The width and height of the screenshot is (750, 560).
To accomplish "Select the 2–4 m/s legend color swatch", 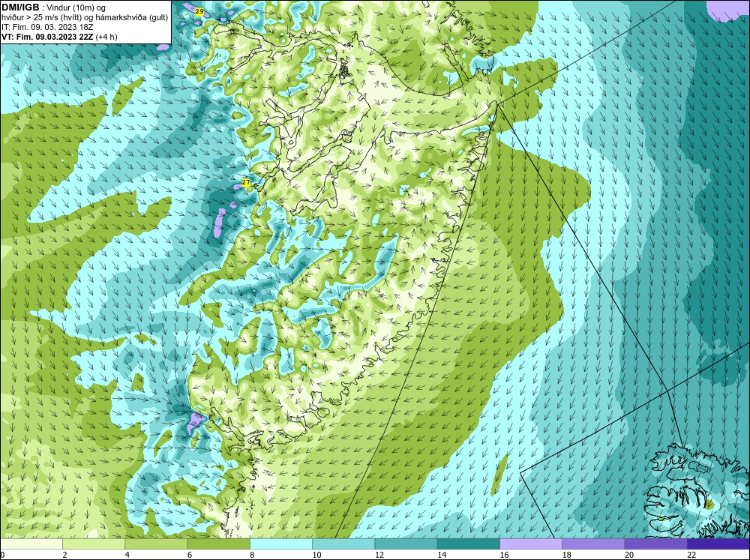I will coord(94,544).
